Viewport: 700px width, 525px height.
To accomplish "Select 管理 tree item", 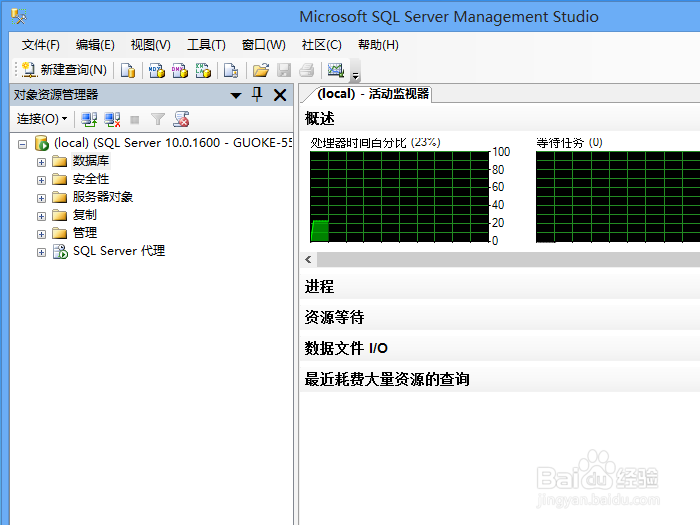I will [85, 233].
